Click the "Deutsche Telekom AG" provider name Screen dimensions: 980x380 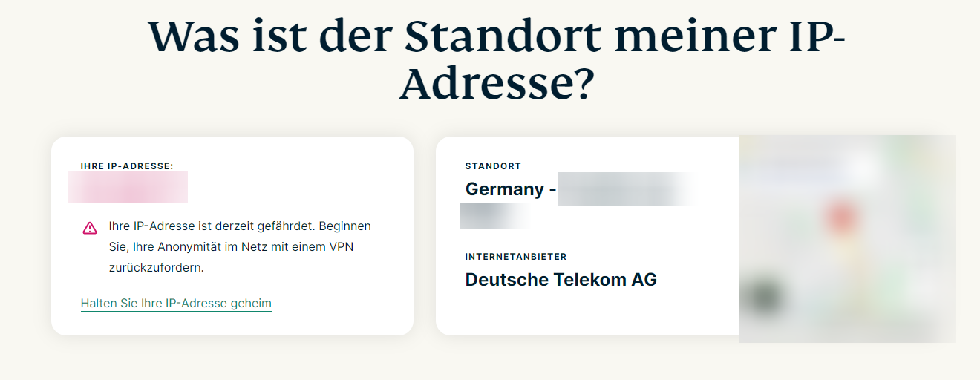(561, 280)
